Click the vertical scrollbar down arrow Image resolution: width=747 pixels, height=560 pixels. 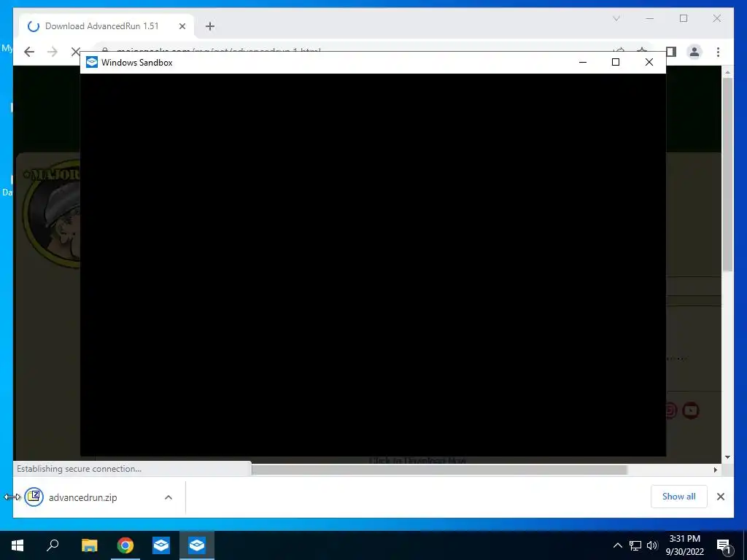[727, 457]
